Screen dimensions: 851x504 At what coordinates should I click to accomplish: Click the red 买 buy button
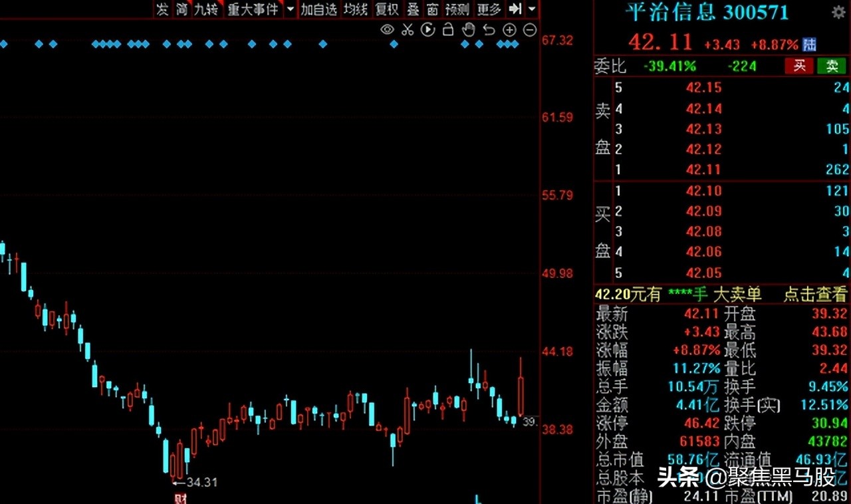point(799,65)
